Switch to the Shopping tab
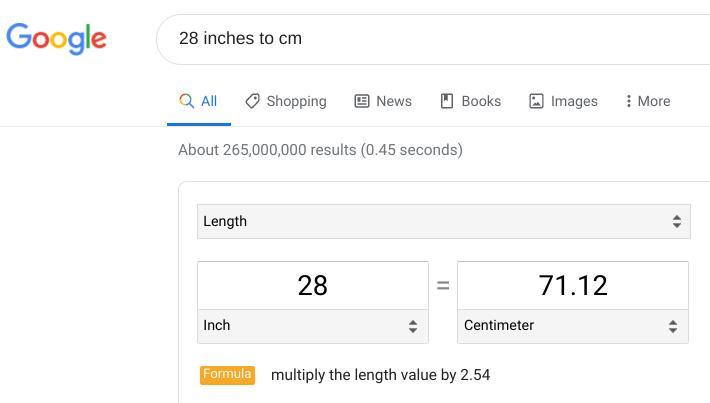 (296, 101)
